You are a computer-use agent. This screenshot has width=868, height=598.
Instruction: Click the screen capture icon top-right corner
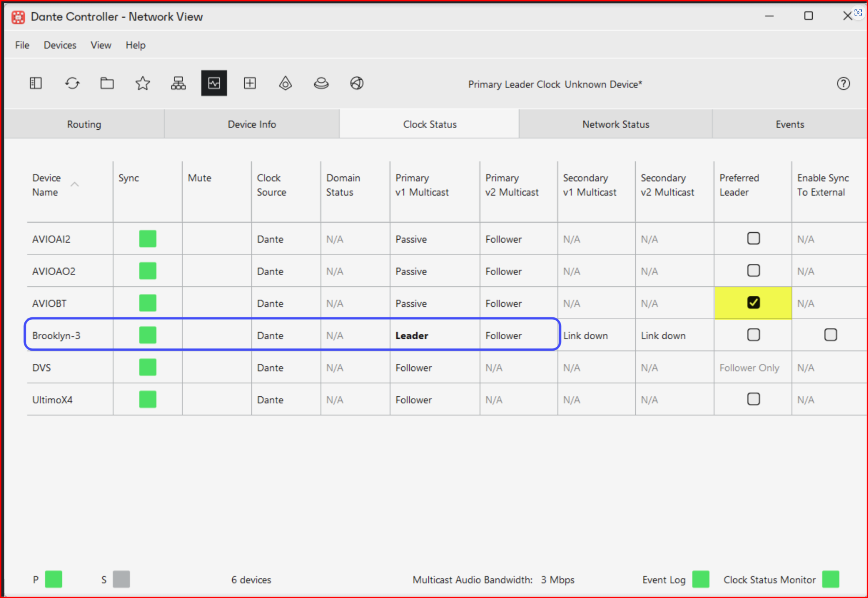tap(858, 12)
